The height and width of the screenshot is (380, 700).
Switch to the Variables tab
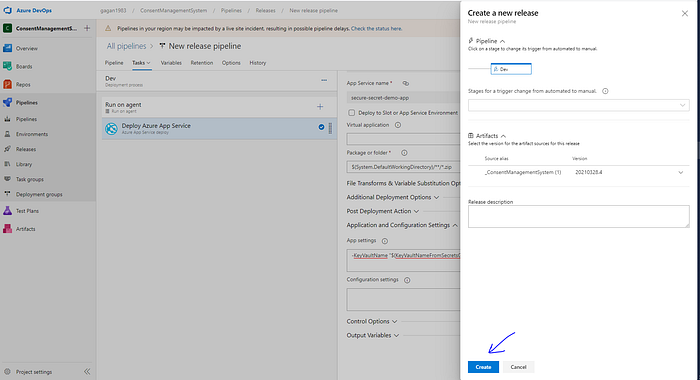(x=171, y=63)
